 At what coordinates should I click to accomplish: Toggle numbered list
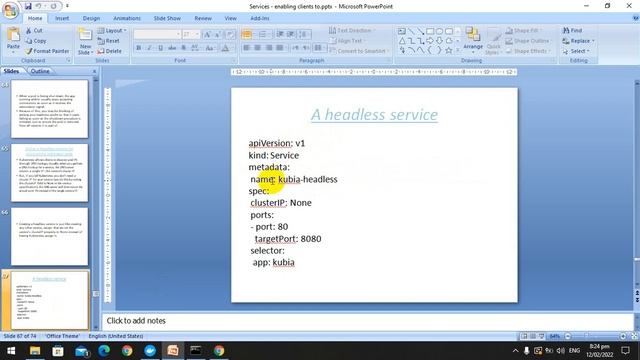pyautogui.click(x=263, y=34)
